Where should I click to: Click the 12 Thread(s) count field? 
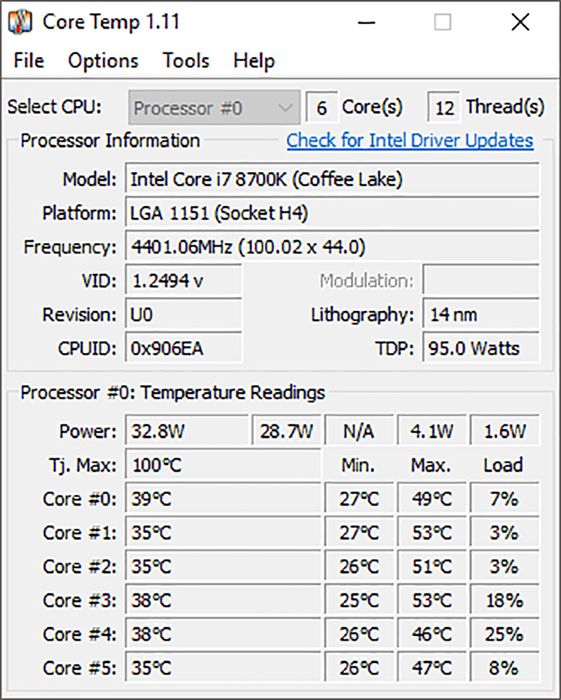point(444,108)
